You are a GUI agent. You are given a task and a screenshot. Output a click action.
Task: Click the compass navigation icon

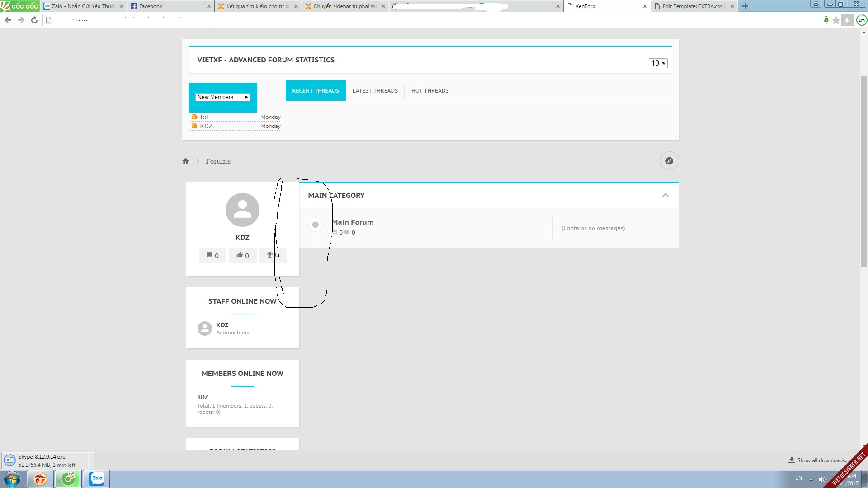click(669, 161)
